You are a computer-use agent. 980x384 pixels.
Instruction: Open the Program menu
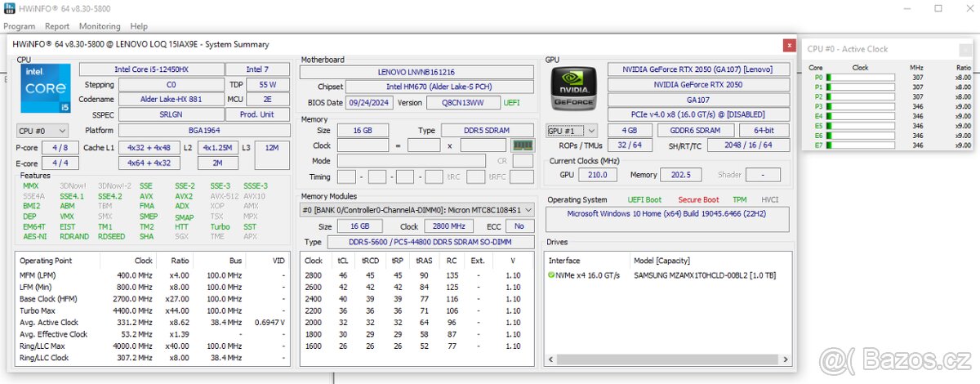pyautogui.click(x=20, y=26)
